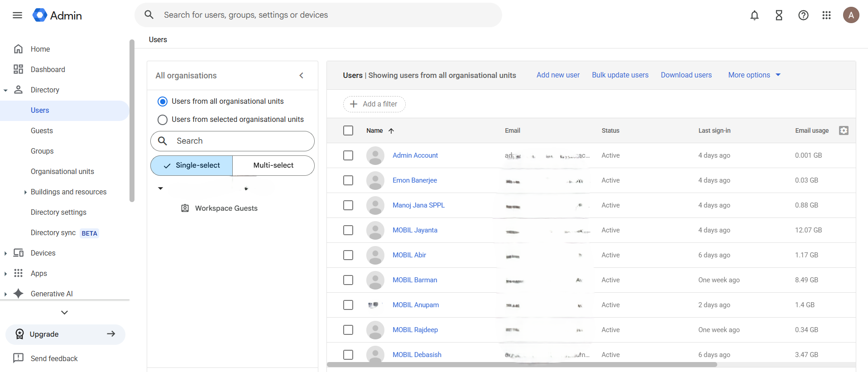Click the Apps grid icon in sidebar
This screenshot has width=868, height=372.
(18, 273)
